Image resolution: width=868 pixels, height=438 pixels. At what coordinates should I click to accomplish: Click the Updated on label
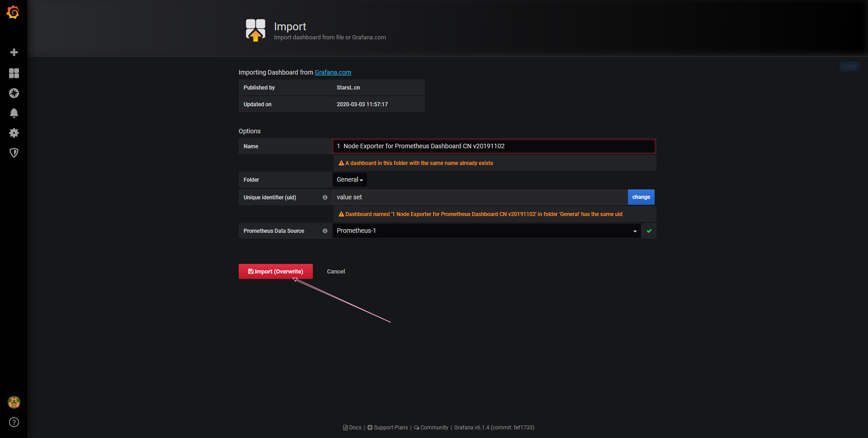258,104
